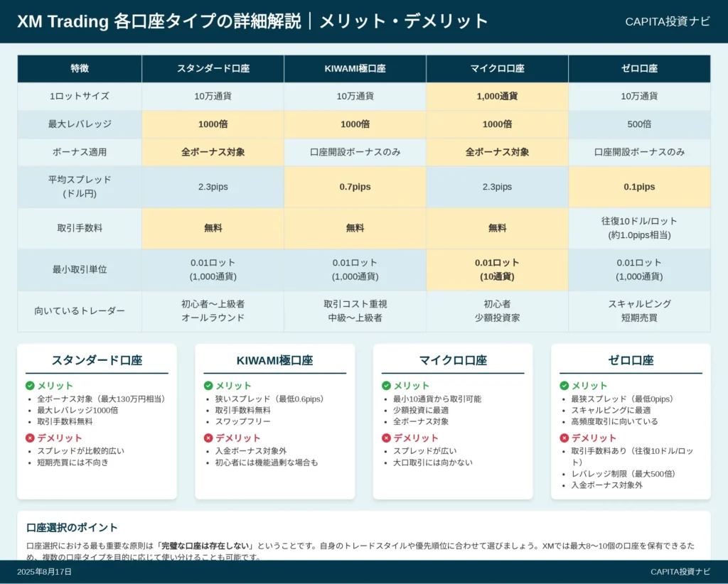Click bullet スキャルピングに最適
Viewport: 728px width, 584px height.
611,410
